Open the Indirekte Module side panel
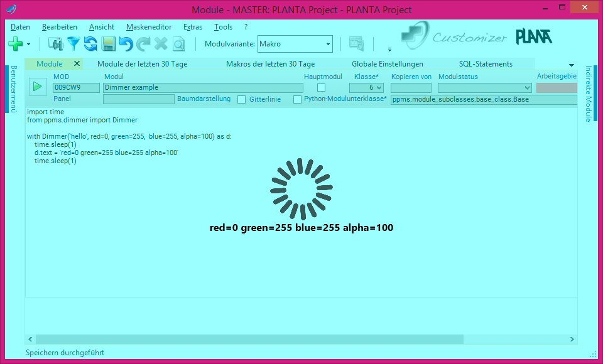The width and height of the screenshot is (603, 364). [x=589, y=94]
